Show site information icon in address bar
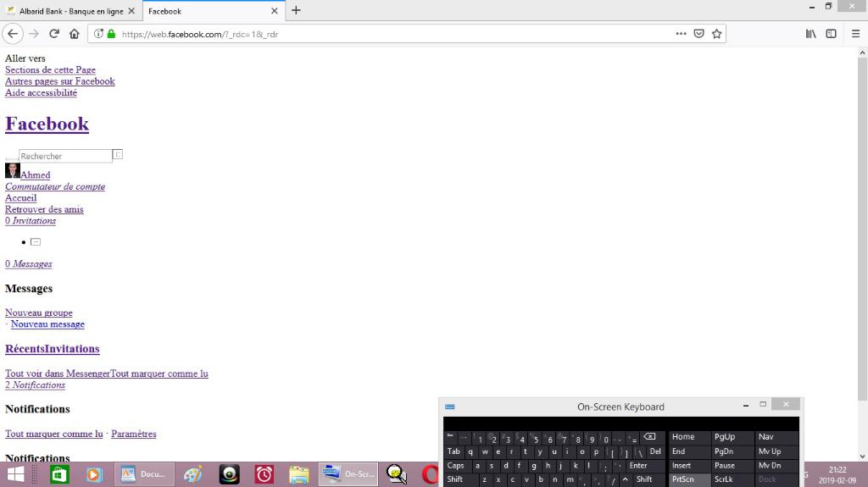The image size is (868, 487). [98, 34]
